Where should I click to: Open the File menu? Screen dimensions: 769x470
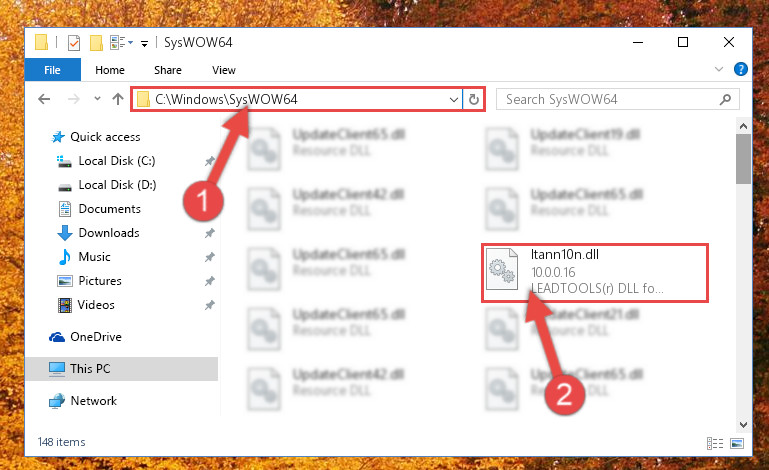coord(52,70)
